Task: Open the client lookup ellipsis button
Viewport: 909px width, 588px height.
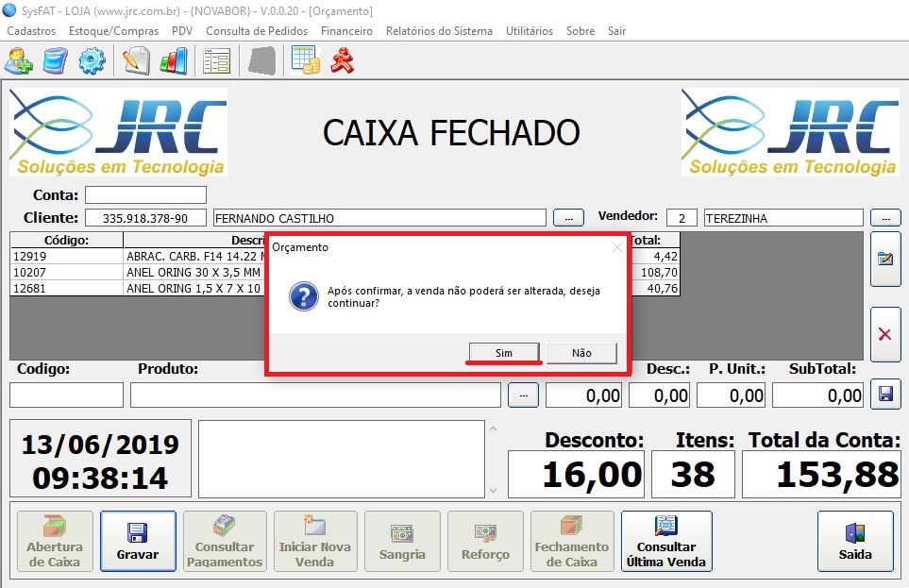Action: [x=568, y=218]
